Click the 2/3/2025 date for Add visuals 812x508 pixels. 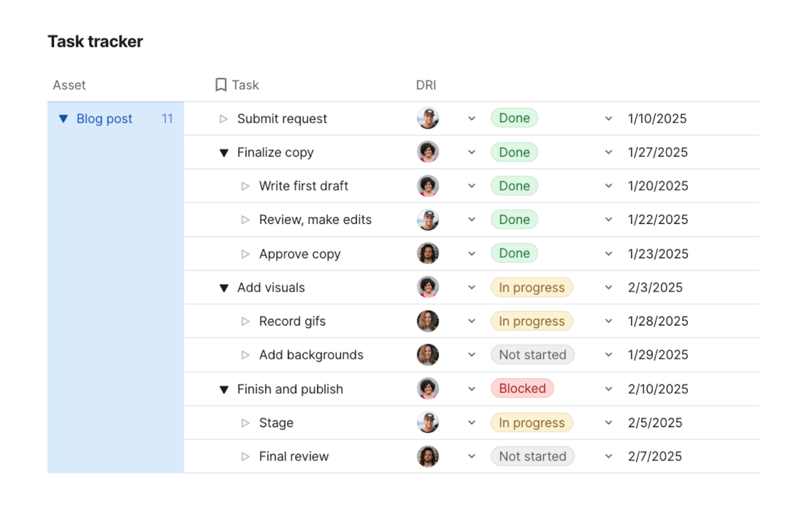pyautogui.click(x=655, y=287)
